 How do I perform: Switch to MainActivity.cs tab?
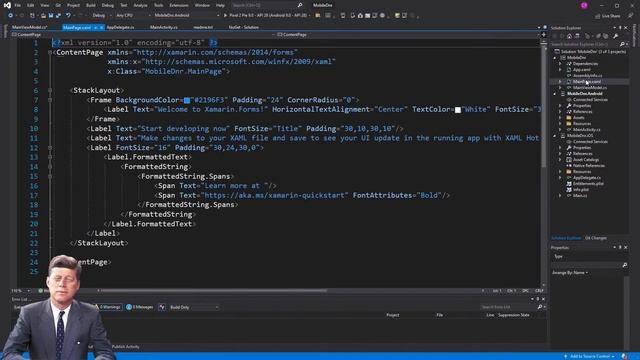click(x=164, y=27)
